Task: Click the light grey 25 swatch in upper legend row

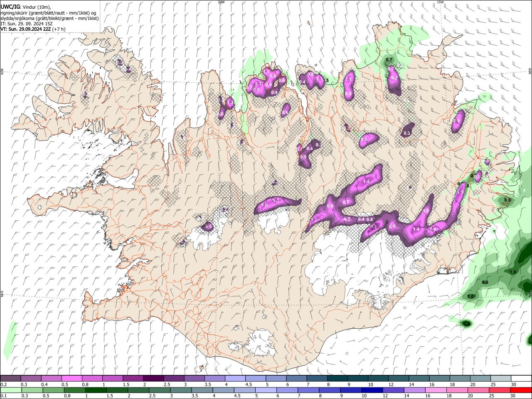Action: pyautogui.click(x=501, y=379)
